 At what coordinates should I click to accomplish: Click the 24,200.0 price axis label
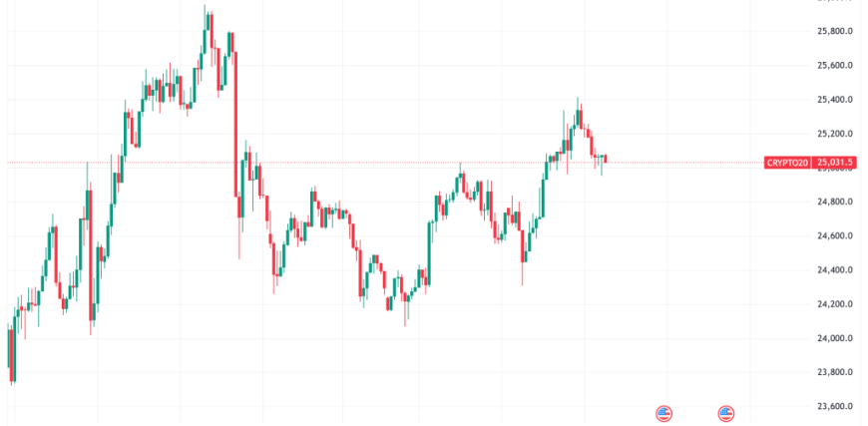(836, 304)
